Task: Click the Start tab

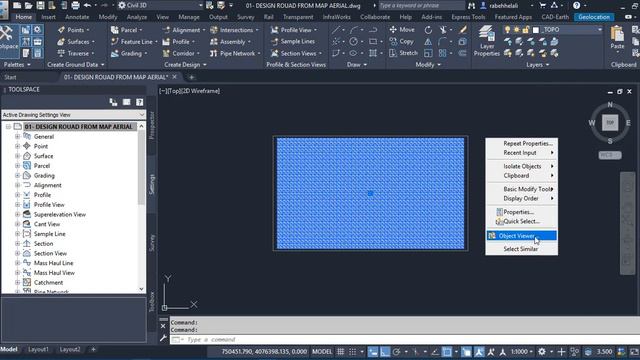Action: click(x=11, y=77)
